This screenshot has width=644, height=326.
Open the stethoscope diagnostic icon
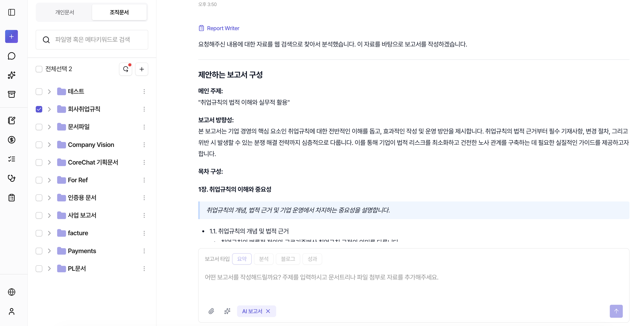(x=11, y=178)
